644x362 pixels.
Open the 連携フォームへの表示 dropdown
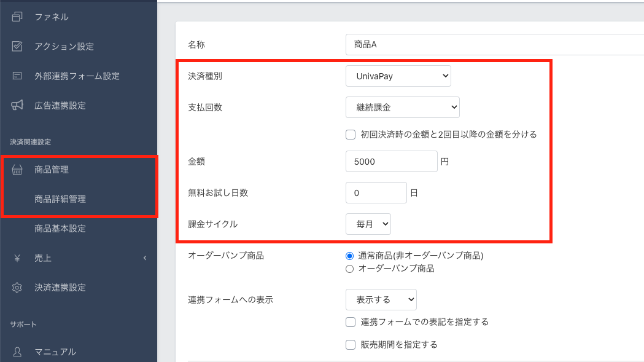(381, 300)
